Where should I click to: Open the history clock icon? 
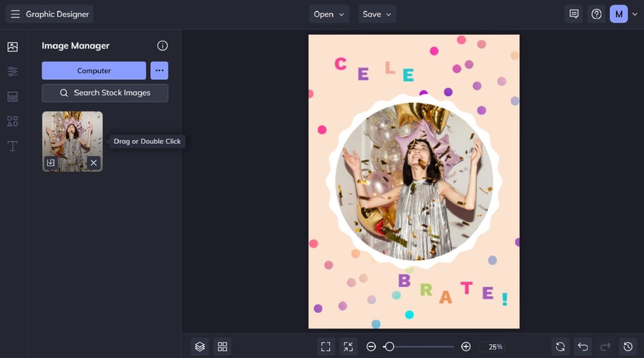628,347
